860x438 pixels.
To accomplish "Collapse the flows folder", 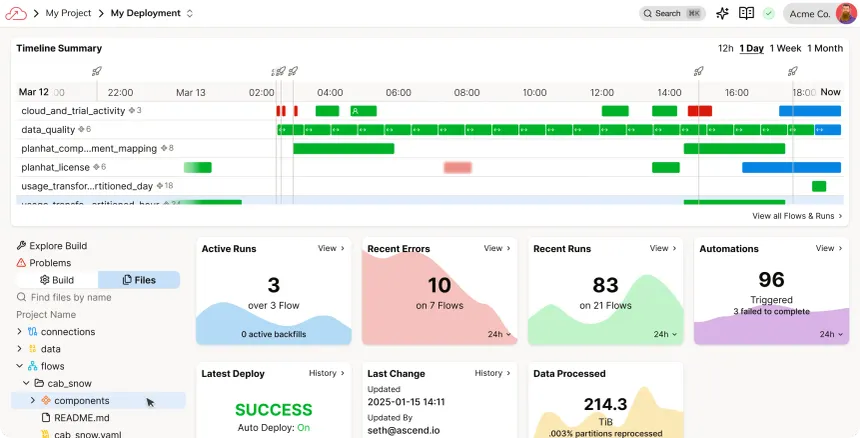I will click(19, 366).
